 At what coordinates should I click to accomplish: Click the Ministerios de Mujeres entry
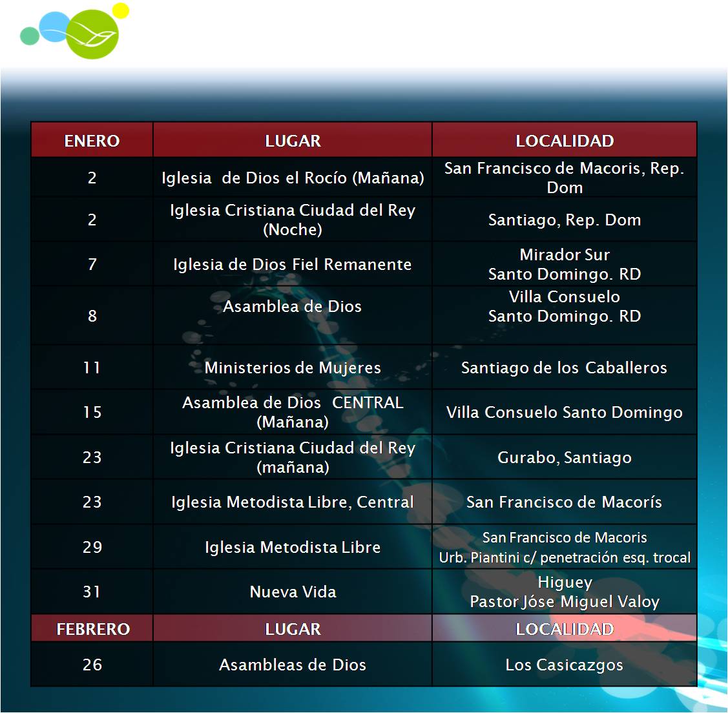[x=293, y=368]
